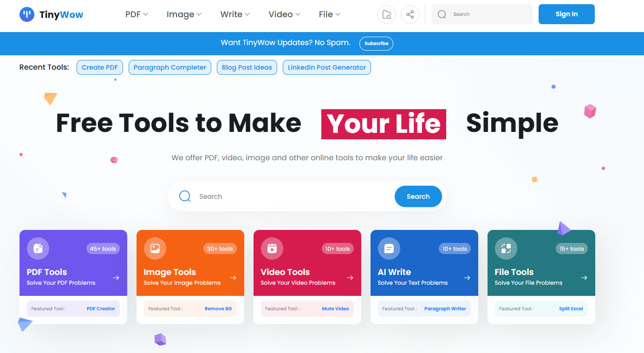Open the Paragraph Writer featured tool
This screenshot has height=353, width=644.
[445, 308]
